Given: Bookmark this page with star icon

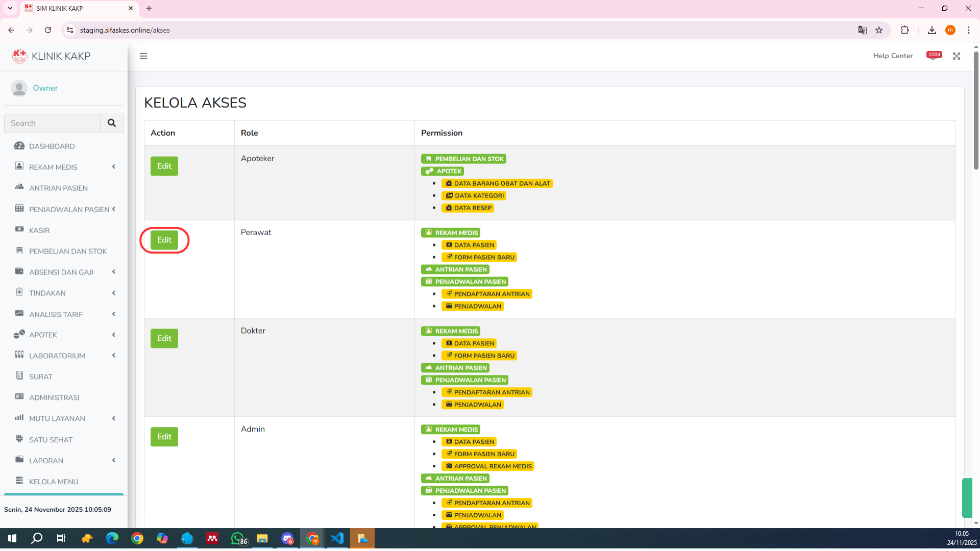Looking at the screenshot, I should click(879, 30).
